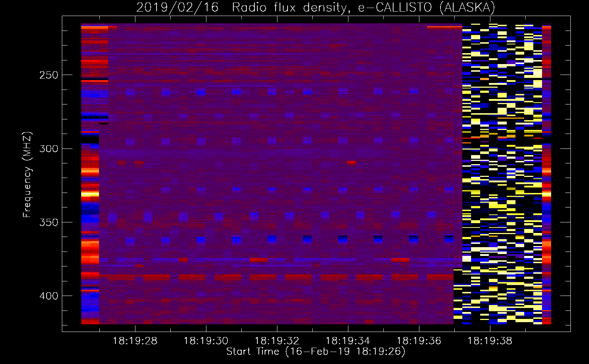Click the 18:19:30 time tick label
The height and width of the screenshot is (364, 589).
coord(206,341)
